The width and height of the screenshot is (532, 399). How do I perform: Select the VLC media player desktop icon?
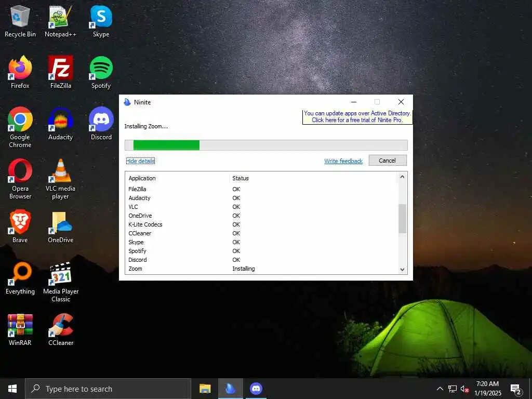(60, 179)
